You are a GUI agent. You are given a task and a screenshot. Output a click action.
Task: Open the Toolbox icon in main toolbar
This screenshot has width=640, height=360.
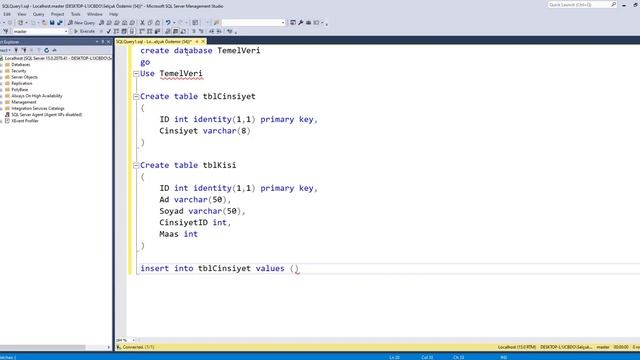coord(308,22)
